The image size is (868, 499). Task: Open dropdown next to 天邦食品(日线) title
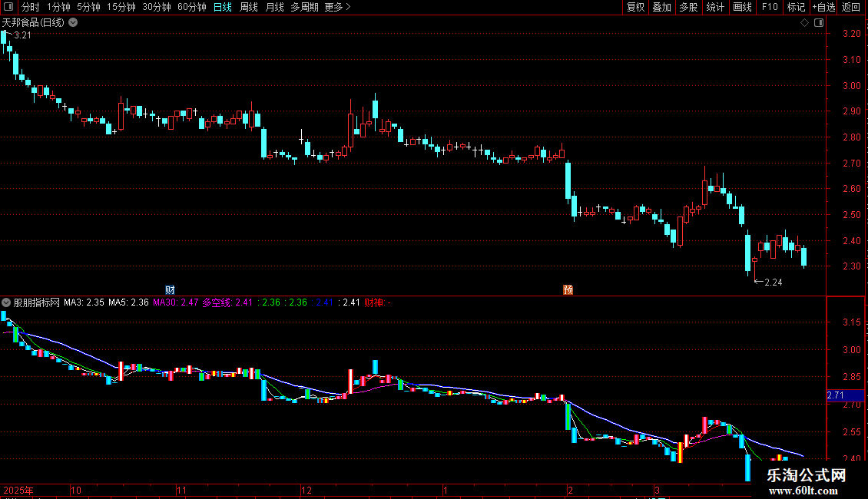coord(73,23)
